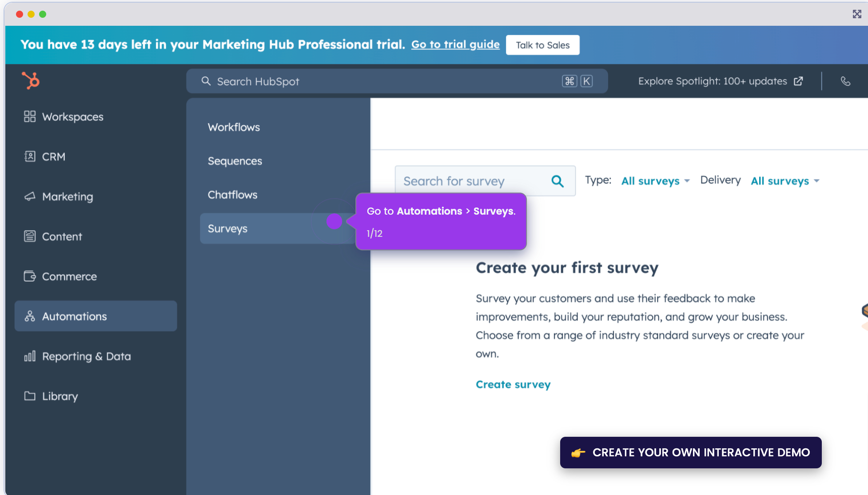
Task: Select Chatflows from the Automations menu
Action: point(232,195)
